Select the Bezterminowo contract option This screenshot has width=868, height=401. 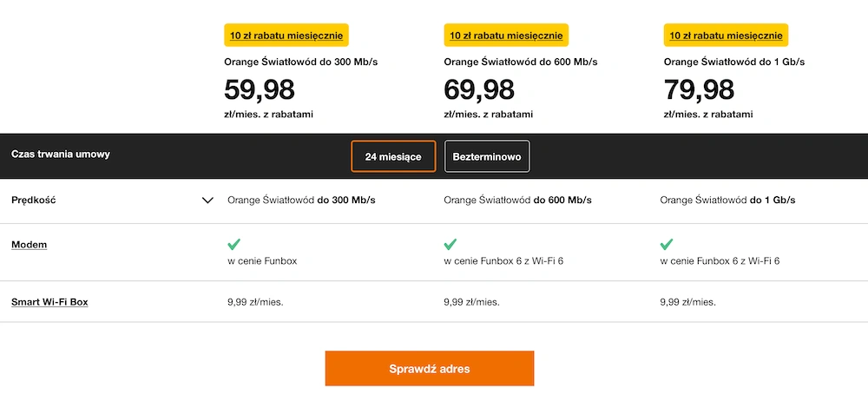click(487, 157)
